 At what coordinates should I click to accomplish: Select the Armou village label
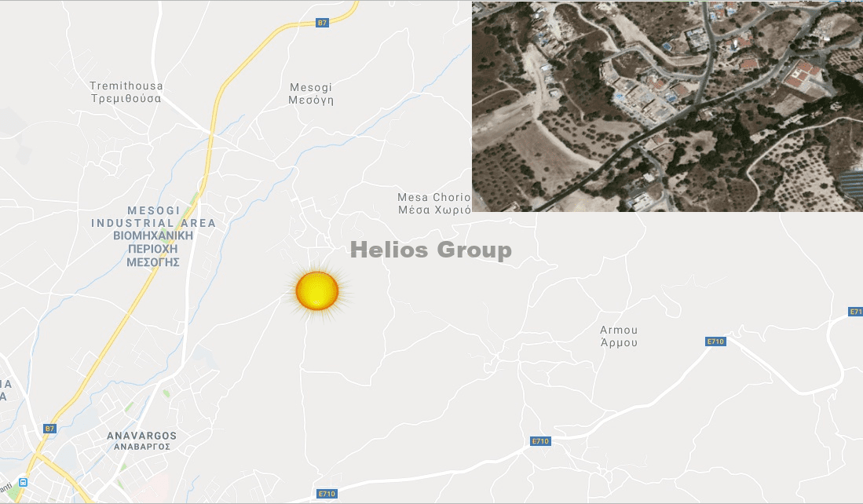click(619, 336)
